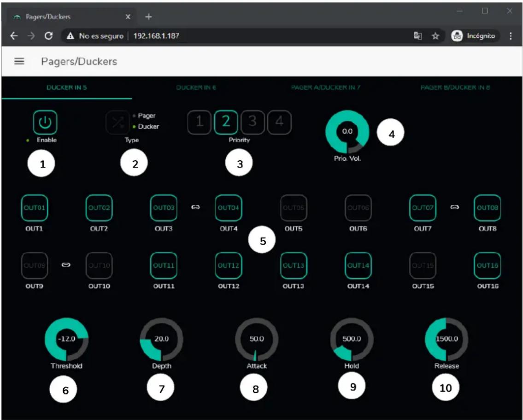Switch Type with the Pager/Ducker shuffle icon
Screen dimensions: 523x420
pyautogui.click(x=118, y=122)
